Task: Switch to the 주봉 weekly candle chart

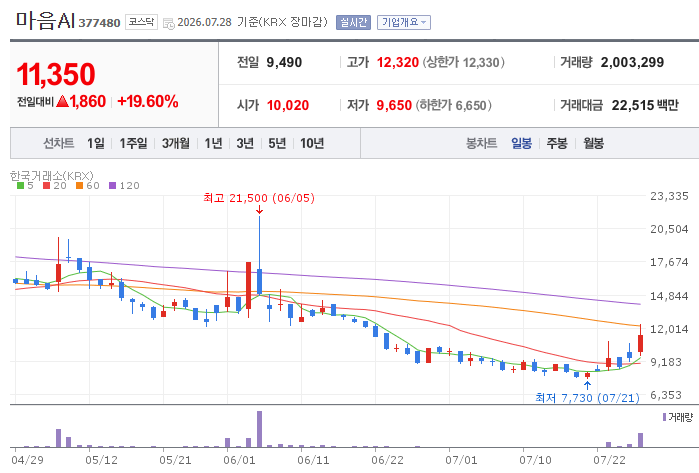Action: 557,143
